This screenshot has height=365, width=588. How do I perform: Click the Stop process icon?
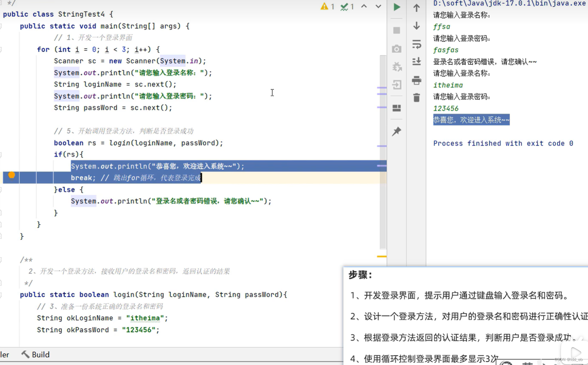(397, 30)
